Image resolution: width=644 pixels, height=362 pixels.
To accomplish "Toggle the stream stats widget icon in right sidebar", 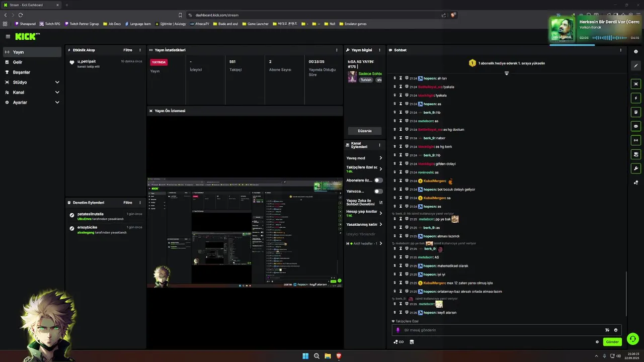I will pyautogui.click(x=636, y=140).
